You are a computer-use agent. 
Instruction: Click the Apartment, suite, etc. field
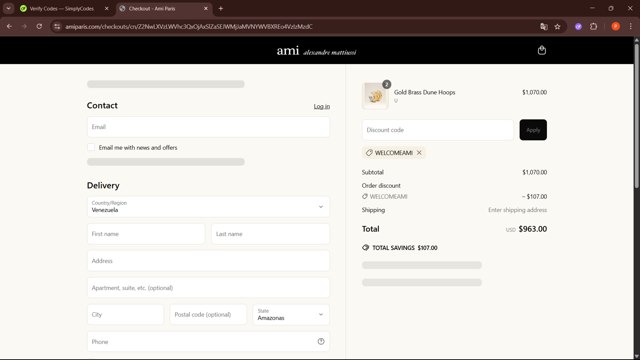click(x=208, y=288)
